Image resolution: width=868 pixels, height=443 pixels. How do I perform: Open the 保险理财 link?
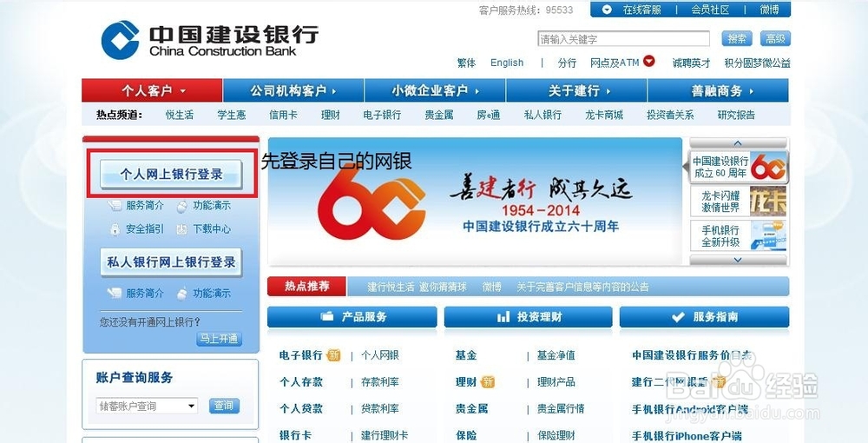[x=556, y=435]
